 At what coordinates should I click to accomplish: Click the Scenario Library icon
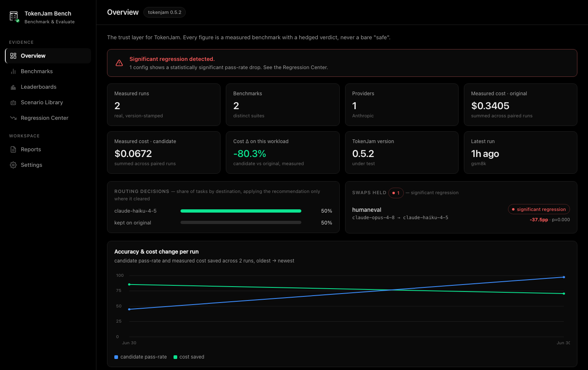coord(13,103)
